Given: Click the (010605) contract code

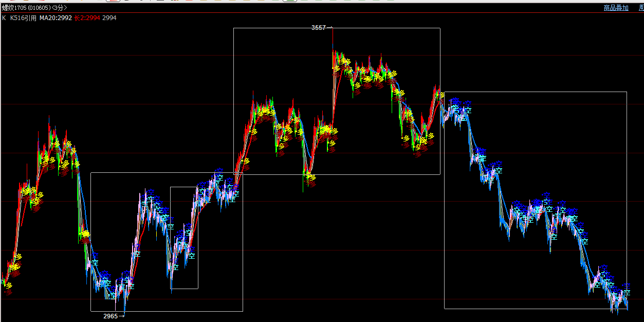Looking at the screenshot, I should click(x=40, y=8).
